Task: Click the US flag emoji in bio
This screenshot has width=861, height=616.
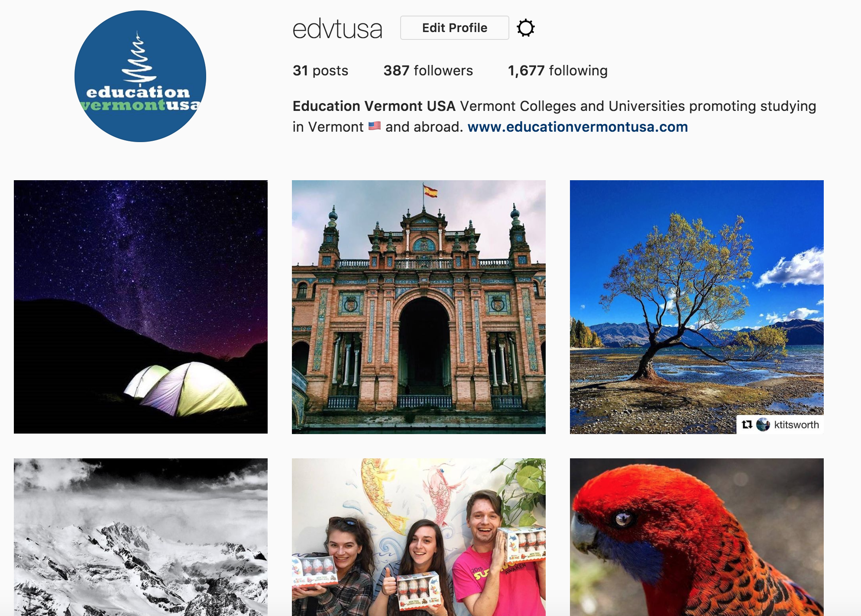Action: coord(375,126)
